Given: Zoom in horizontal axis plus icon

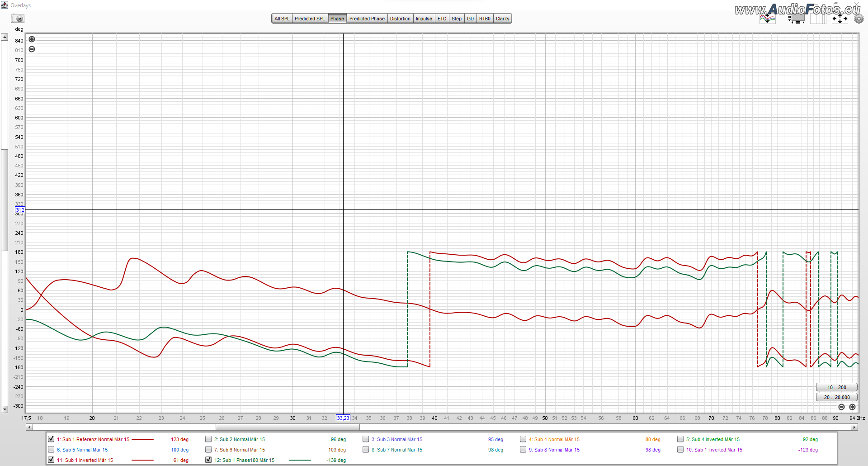Looking at the screenshot, I should click(x=852, y=407).
